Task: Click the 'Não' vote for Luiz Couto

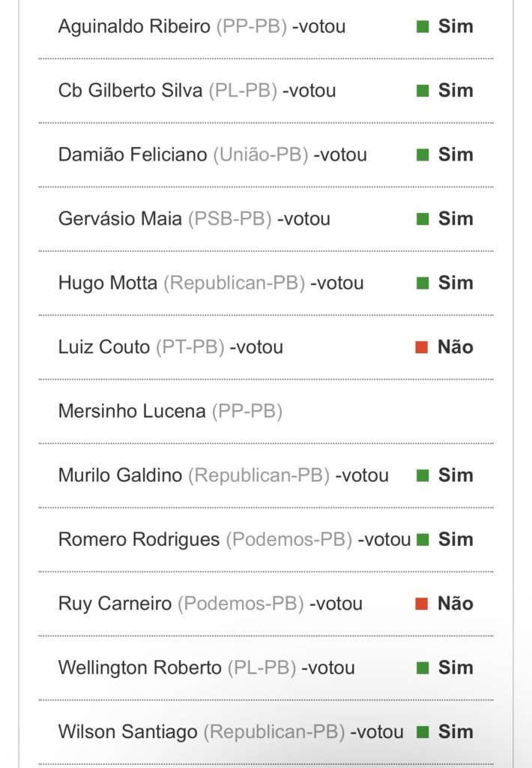Action: [x=456, y=347]
